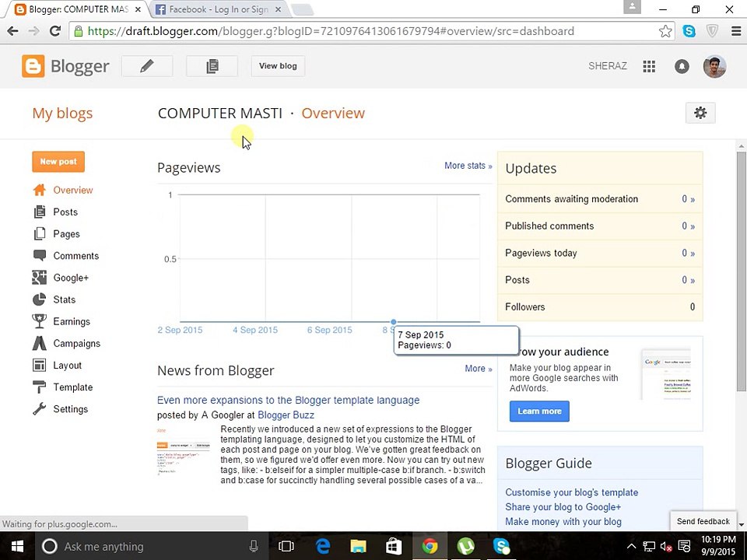Screen dimensions: 747x560
Task: Click the pencil create-post icon button
Action: tap(147, 65)
